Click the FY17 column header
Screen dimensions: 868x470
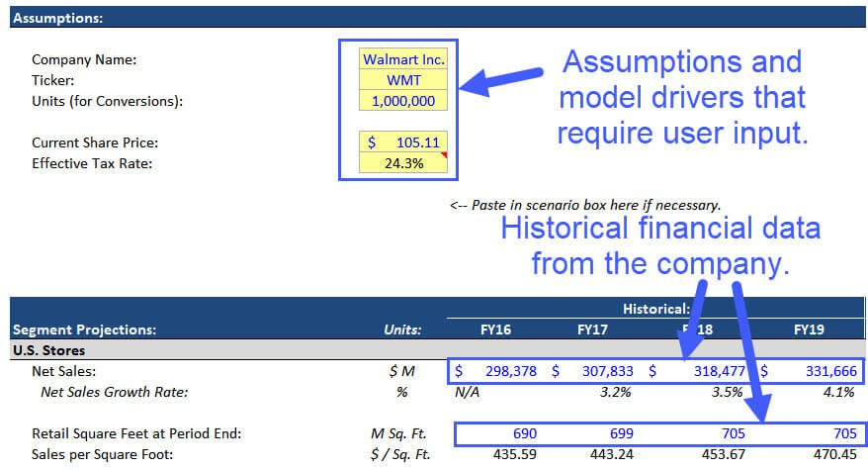tap(592, 329)
